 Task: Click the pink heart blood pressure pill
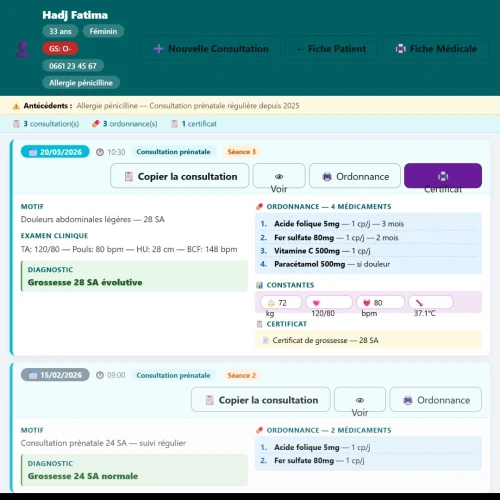click(x=329, y=303)
